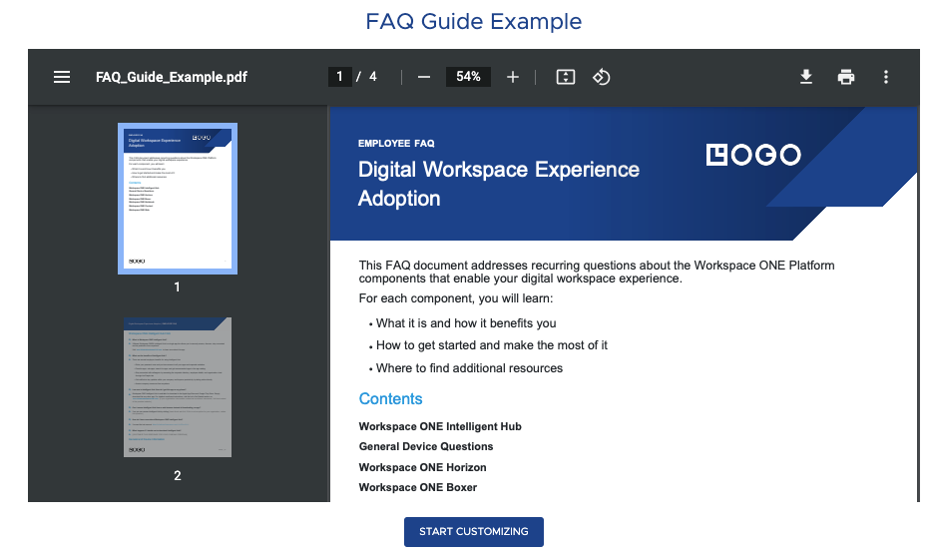This screenshot has width=936, height=554.
Task: Select page 2 thumbnail
Action: click(177, 387)
